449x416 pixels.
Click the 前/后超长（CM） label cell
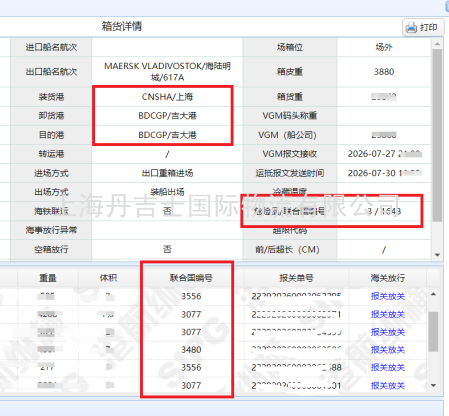point(290,249)
